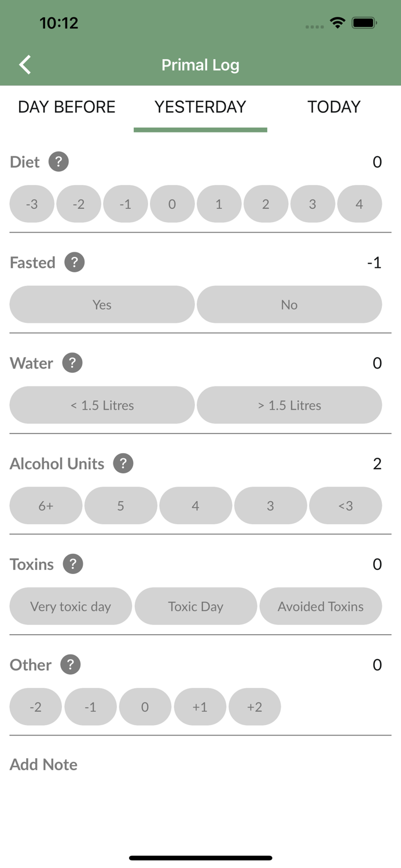Viewport: 401px width, 868px height.
Task: Open Diet help question mark
Action: pos(58,161)
